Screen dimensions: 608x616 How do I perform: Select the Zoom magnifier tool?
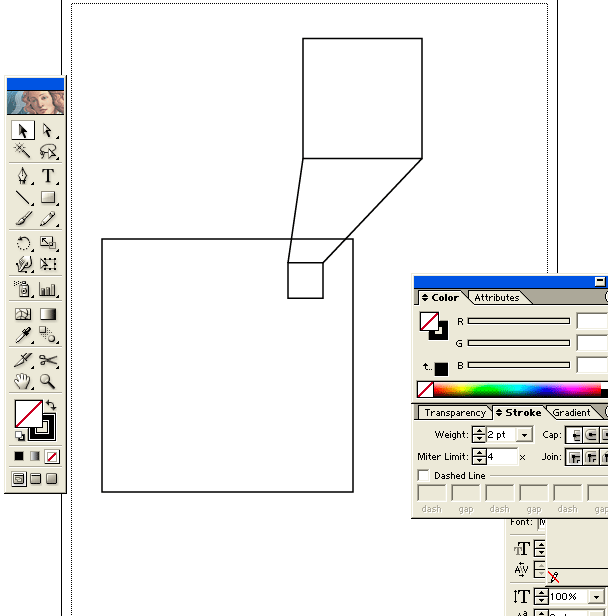pyautogui.click(x=47, y=381)
